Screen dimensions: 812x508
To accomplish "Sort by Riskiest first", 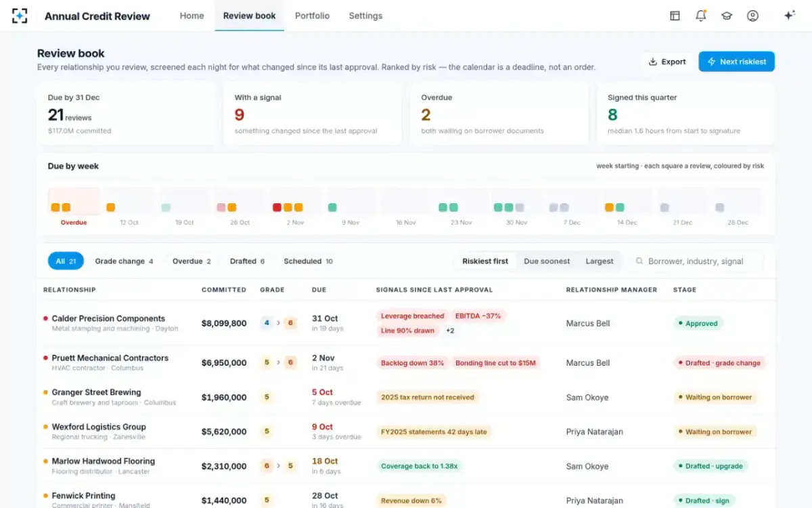I will point(485,261).
